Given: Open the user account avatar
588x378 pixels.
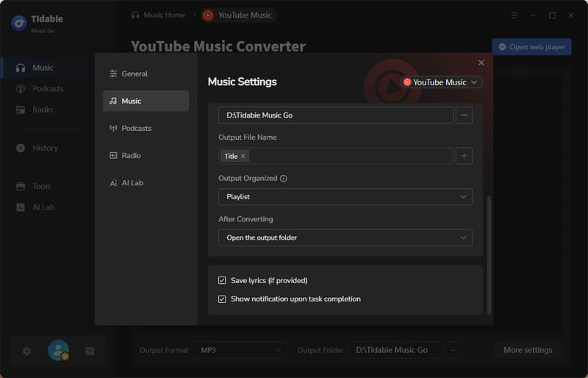Looking at the screenshot, I should coord(58,350).
